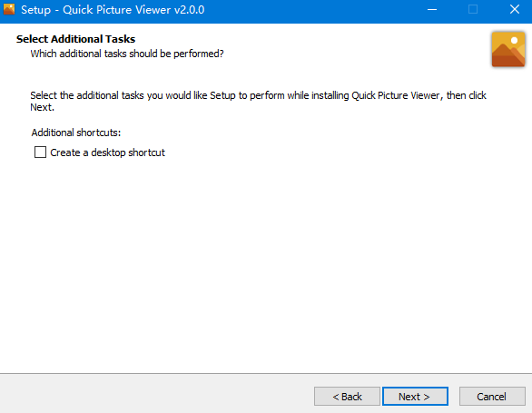Click the 'Additional shortcuts:' group label

coord(76,133)
